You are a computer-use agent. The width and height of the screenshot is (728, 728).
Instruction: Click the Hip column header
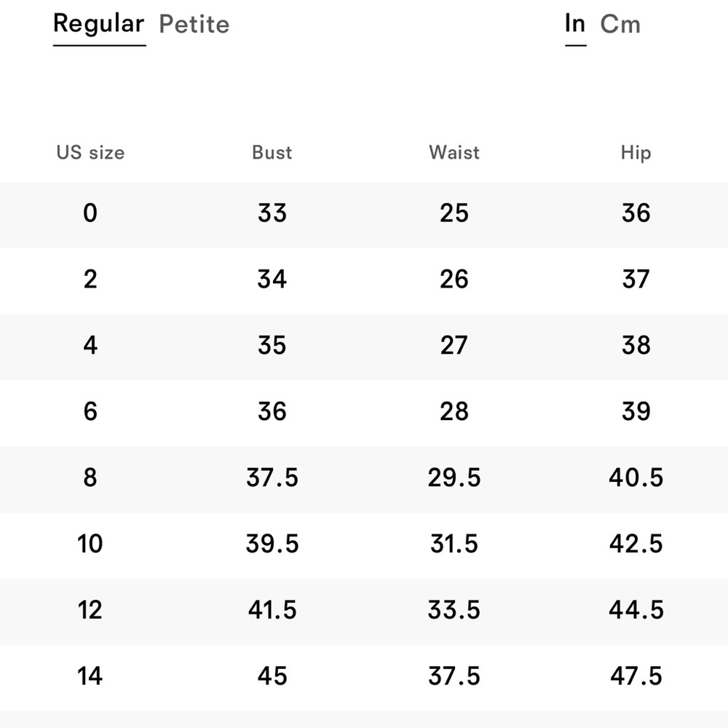[x=636, y=153]
